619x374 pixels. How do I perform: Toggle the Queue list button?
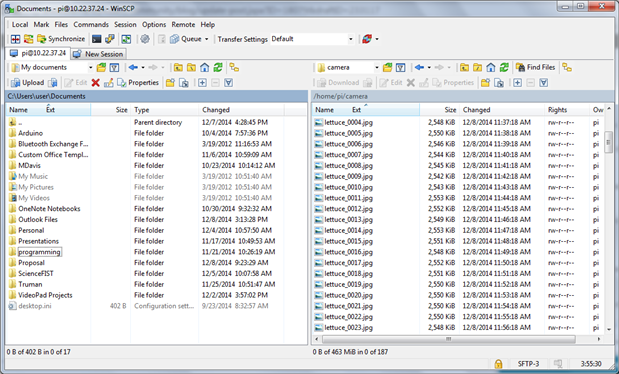coord(186,39)
